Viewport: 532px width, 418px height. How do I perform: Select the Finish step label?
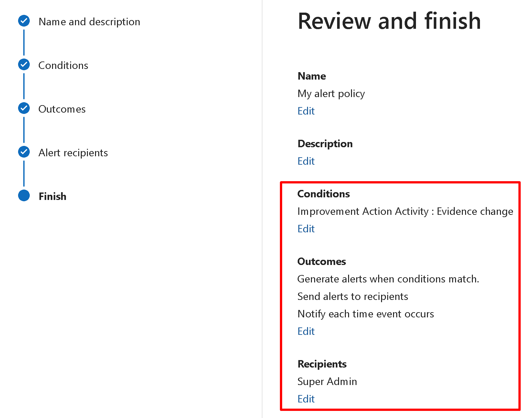click(52, 196)
